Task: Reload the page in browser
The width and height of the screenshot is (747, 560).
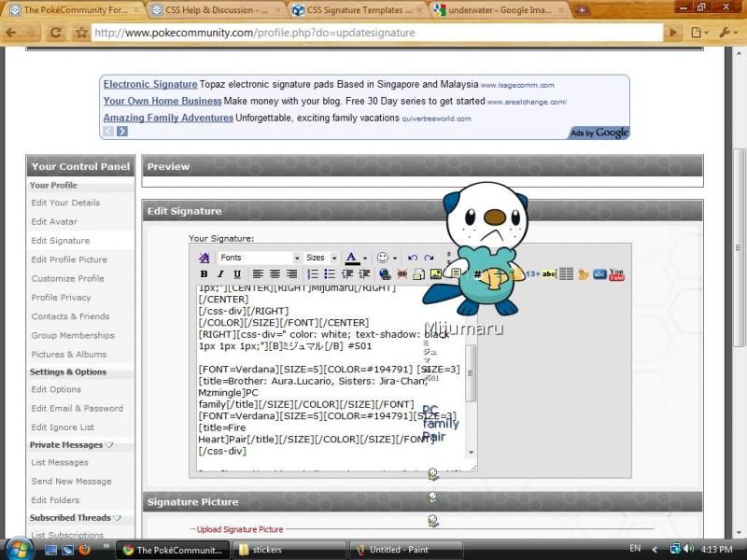Action: pos(56,33)
